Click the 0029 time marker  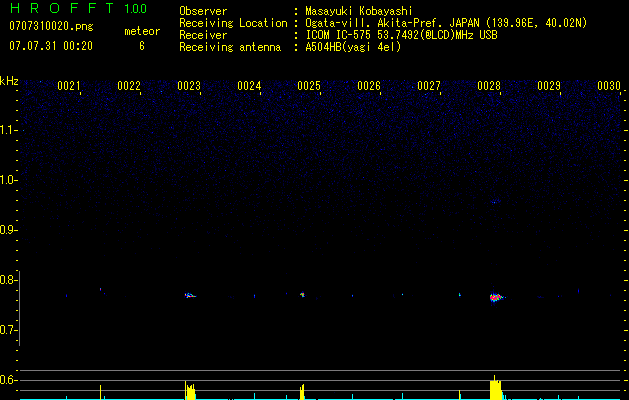(549, 86)
